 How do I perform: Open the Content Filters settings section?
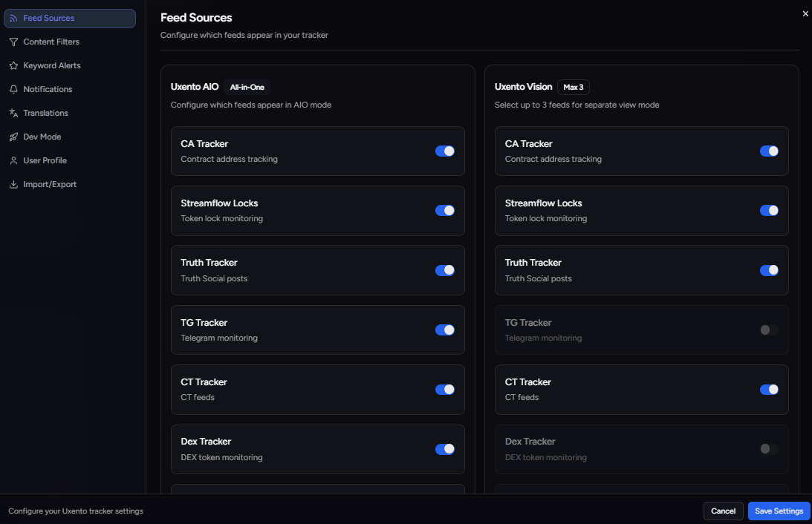[x=51, y=42]
